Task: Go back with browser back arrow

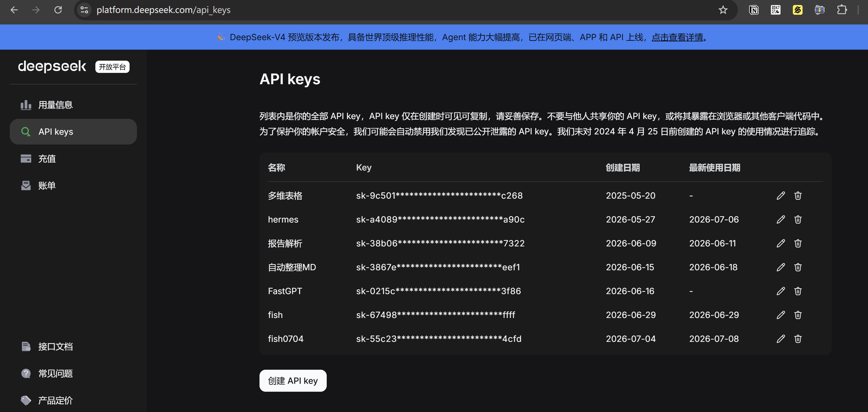Action: (x=14, y=10)
